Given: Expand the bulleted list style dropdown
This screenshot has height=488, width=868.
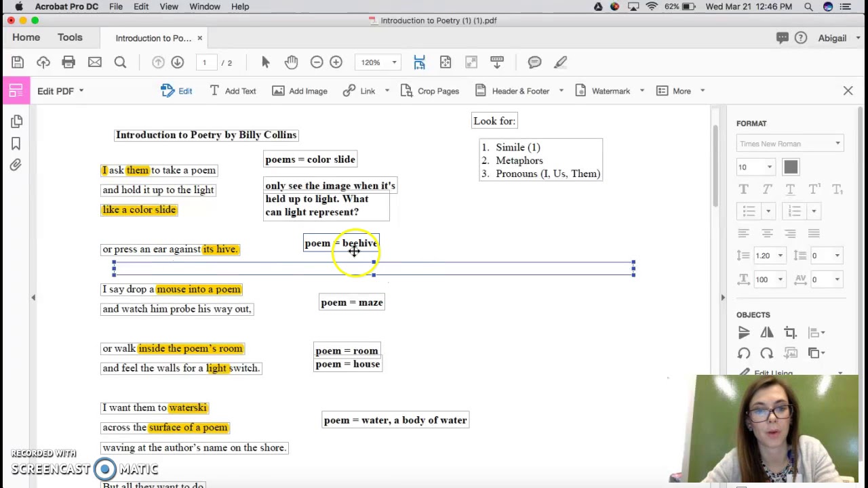Looking at the screenshot, I should pos(768,211).
